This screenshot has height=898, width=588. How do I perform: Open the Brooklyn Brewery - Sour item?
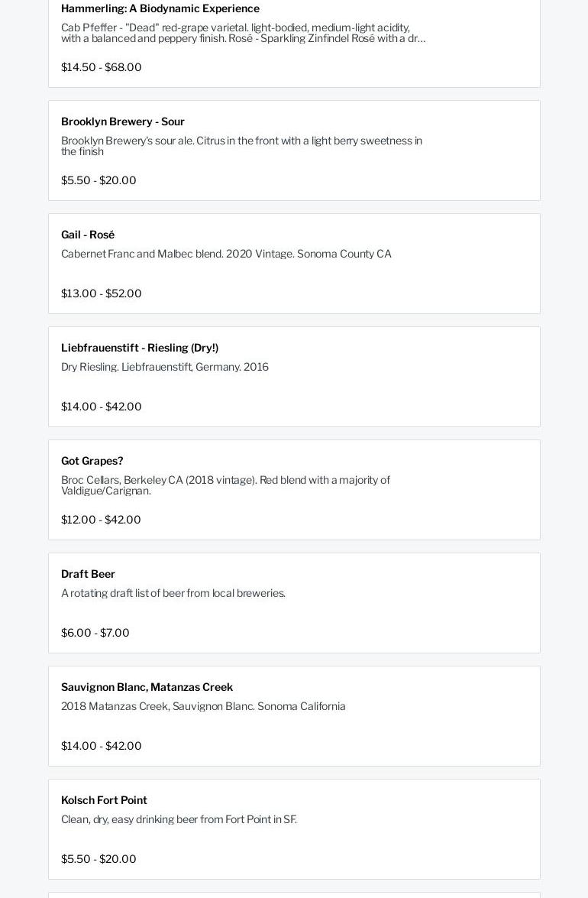tap(123, 122)
